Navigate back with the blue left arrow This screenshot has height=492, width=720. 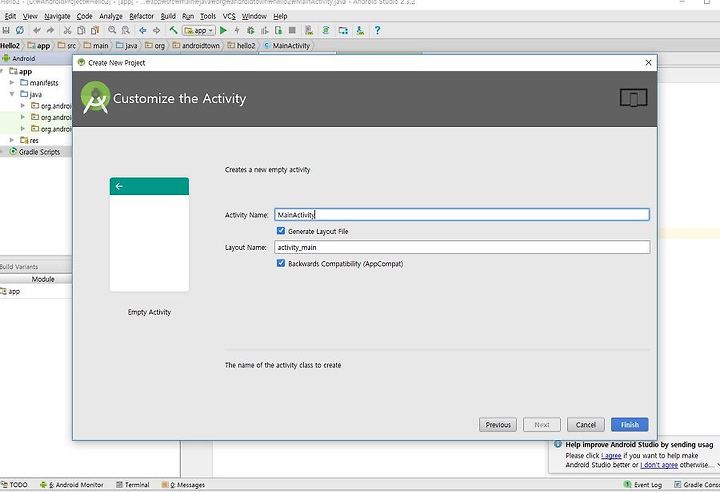pyautogui.click(x=143, y=30)
